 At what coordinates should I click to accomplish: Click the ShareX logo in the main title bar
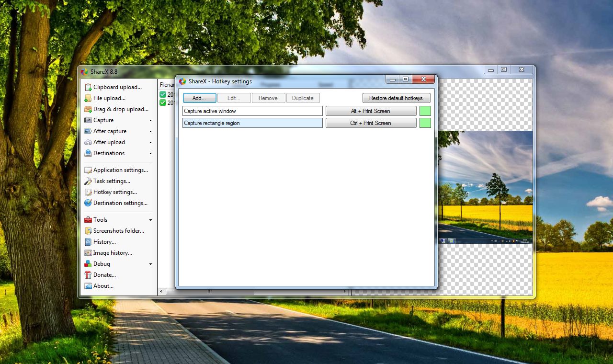84,72
